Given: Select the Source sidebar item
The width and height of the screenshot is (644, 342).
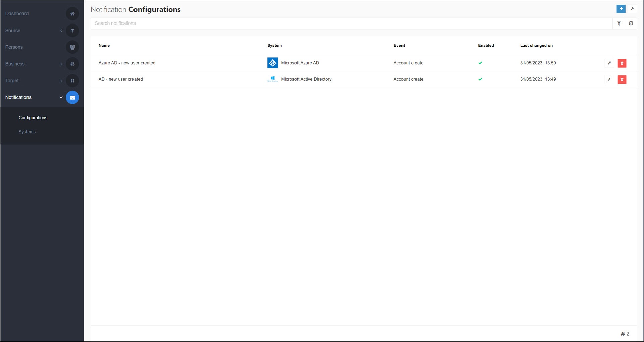Looking at the screenshot, I should [x=13, y=31].
